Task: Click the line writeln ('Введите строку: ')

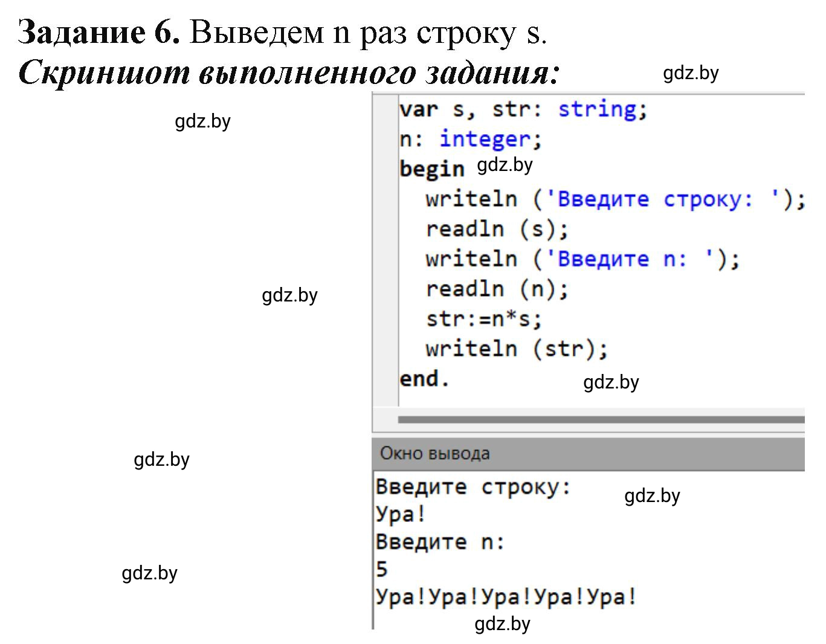Action: tap(616, 199)
